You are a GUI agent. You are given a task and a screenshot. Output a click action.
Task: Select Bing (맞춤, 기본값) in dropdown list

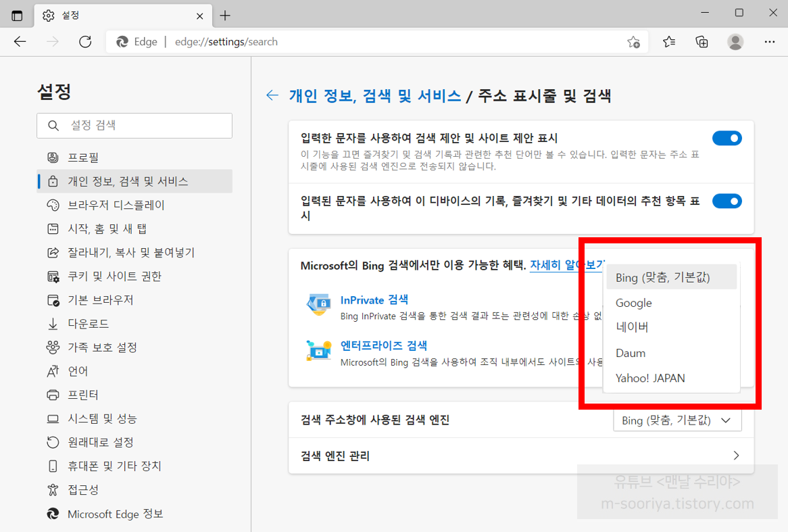coord(671,277)
